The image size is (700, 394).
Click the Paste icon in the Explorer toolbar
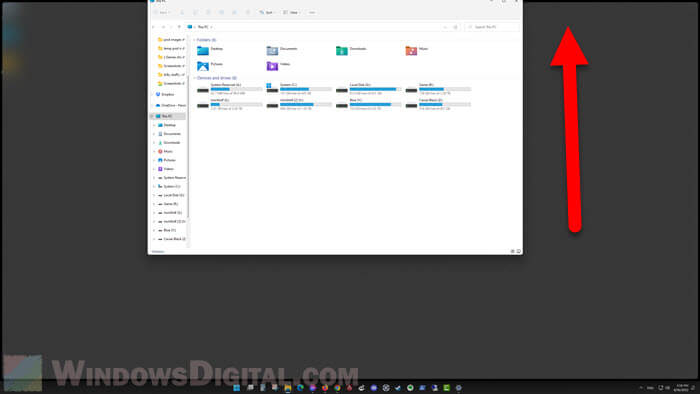click(x=208, y=12)
